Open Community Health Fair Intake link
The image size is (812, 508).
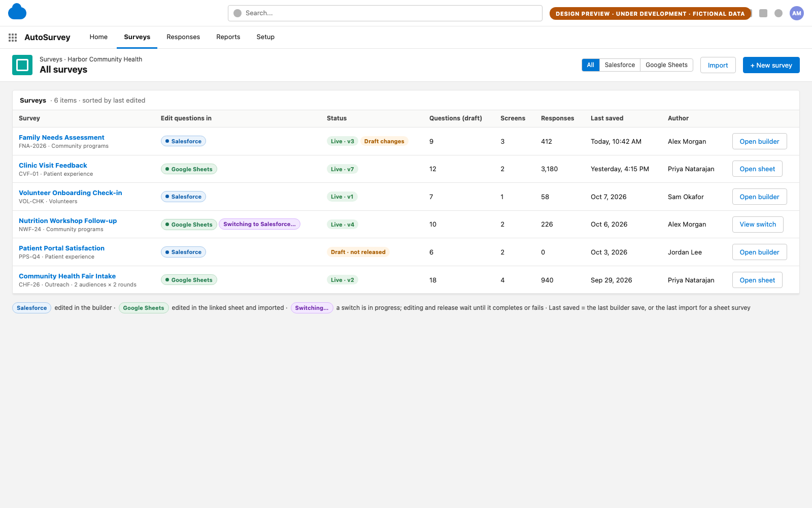67,276
